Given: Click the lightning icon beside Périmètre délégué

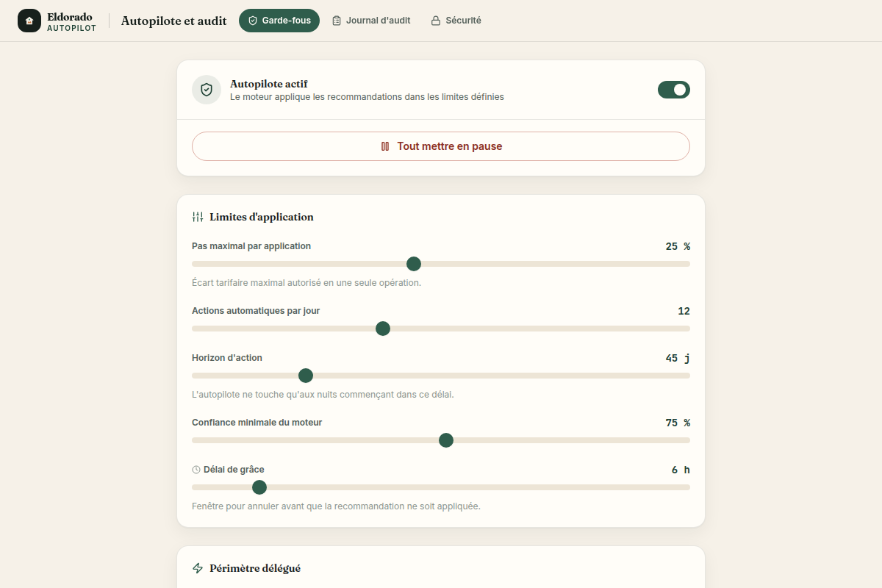Looking at the screenshot, I should coord(198,568).
